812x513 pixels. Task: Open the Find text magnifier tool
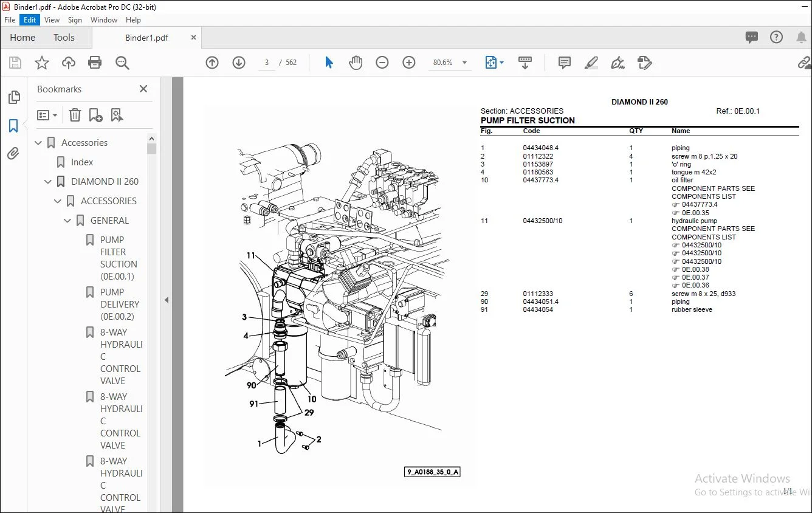[x=122, y=63]
